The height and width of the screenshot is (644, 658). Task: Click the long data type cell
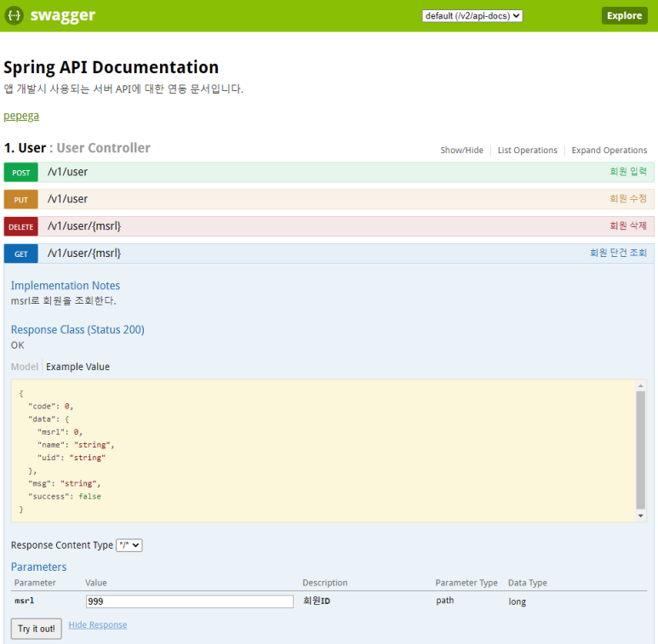517,601
